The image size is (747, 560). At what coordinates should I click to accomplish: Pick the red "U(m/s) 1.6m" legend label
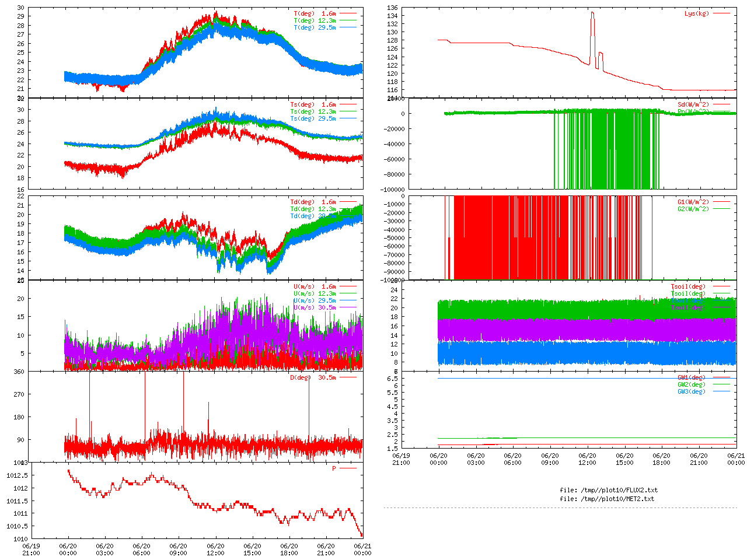tap(315, 286)
